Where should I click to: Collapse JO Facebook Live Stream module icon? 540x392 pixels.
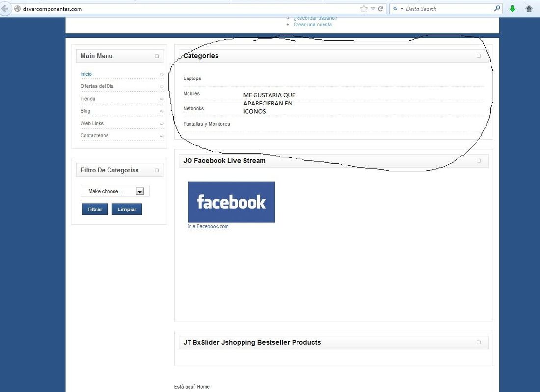click(x=478, y=161)
